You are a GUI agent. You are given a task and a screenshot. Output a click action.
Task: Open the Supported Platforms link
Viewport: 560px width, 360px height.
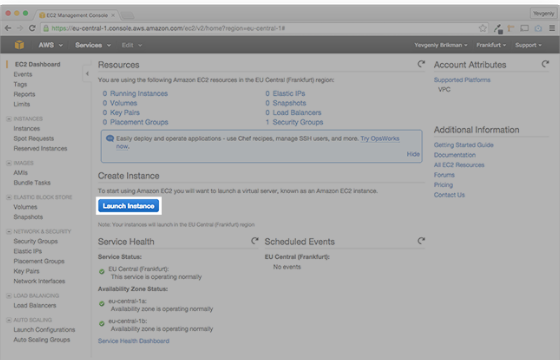[x=462, y=80]
